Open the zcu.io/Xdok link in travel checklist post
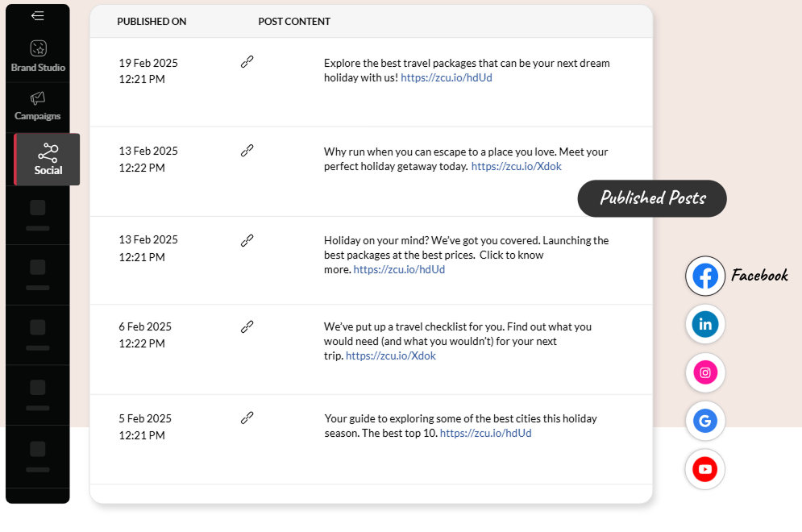This screenshot has height=532, width=802. click(391, 356)
